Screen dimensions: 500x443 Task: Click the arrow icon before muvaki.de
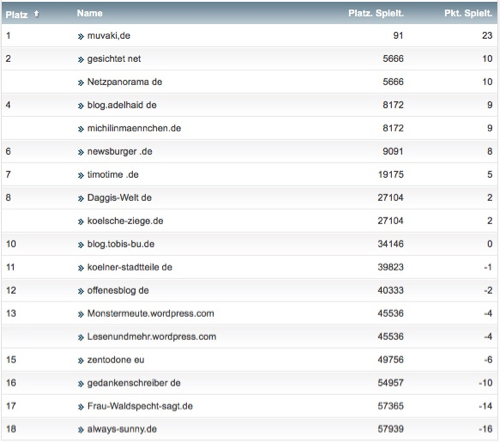pyautogui.click(x=81, y=37)
